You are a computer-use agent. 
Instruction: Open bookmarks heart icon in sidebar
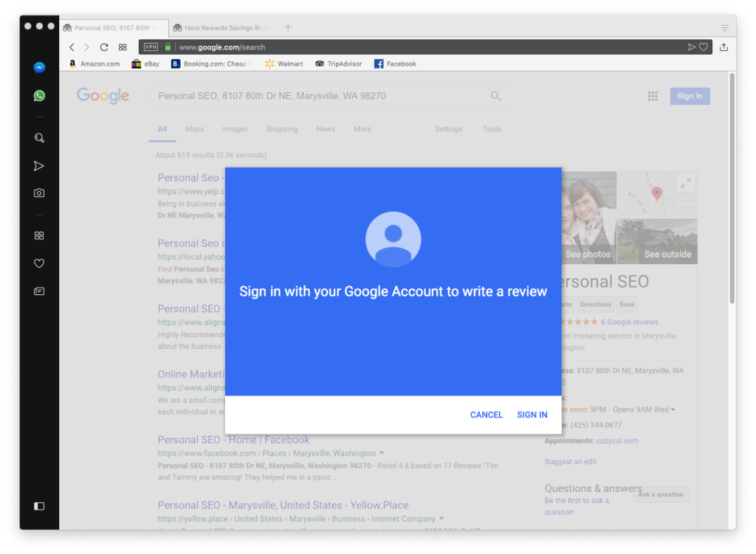[x=39, y=263]
